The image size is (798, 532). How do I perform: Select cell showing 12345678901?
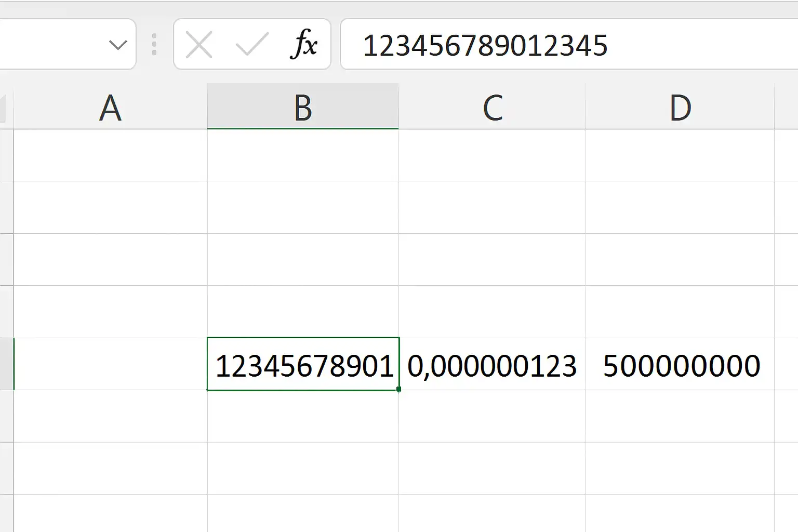[x=303, y=364]
